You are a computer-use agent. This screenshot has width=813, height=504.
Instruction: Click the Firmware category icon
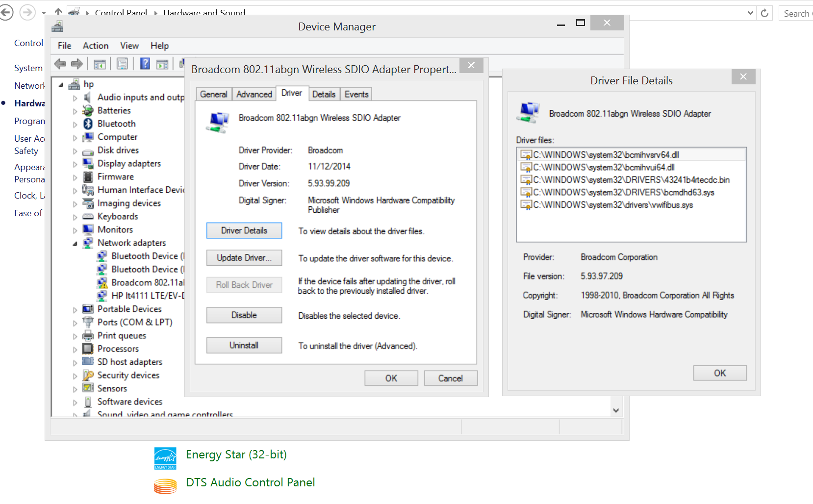coord(88,176)
